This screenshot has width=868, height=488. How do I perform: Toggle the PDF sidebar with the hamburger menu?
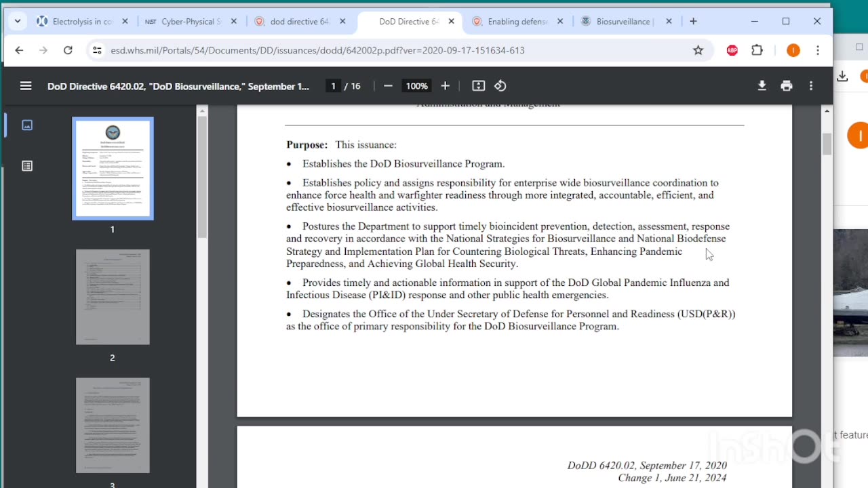pos(26,86)
